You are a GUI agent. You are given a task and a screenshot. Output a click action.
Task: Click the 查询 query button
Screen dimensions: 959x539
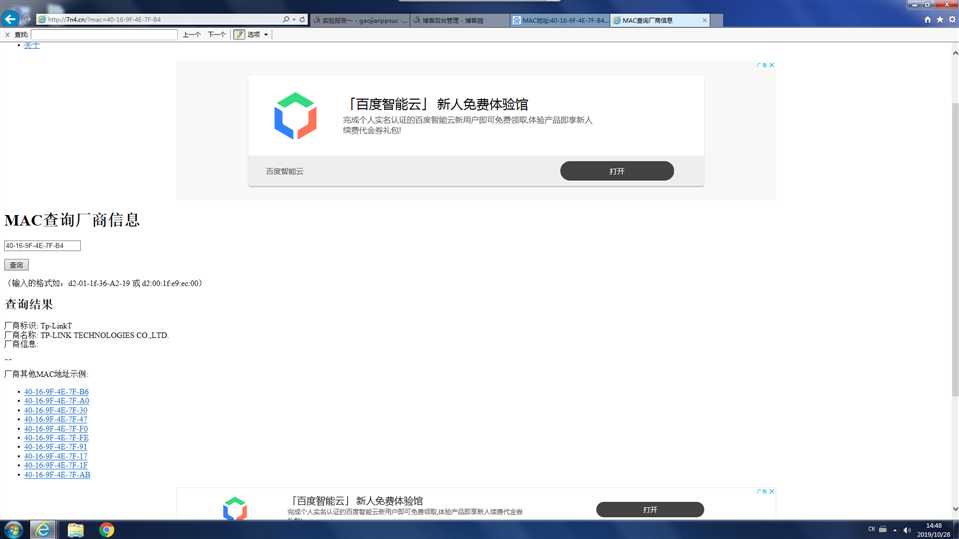pos(17,265)
